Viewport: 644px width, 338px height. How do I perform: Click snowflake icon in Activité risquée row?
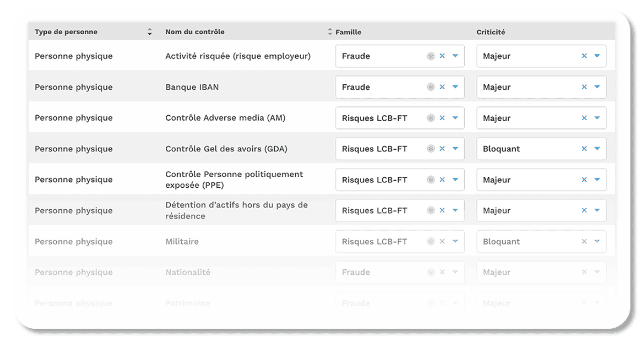click(430, 56)
